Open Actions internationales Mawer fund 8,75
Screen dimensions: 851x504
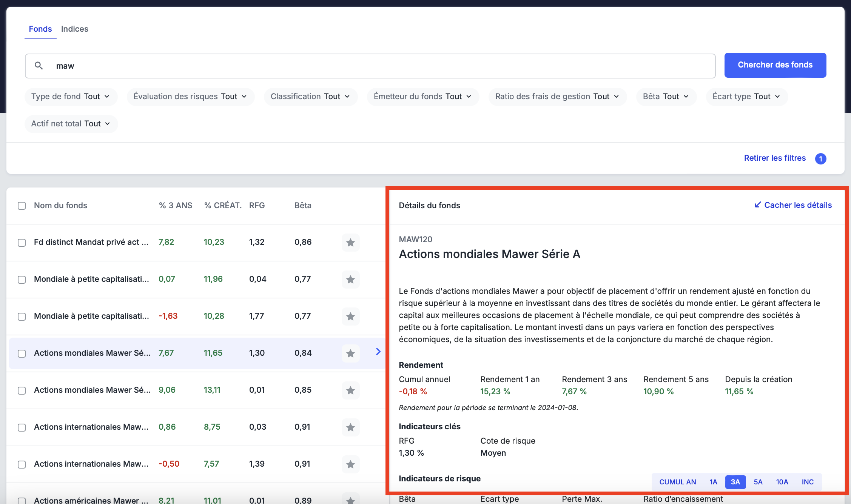pos(196,427)
